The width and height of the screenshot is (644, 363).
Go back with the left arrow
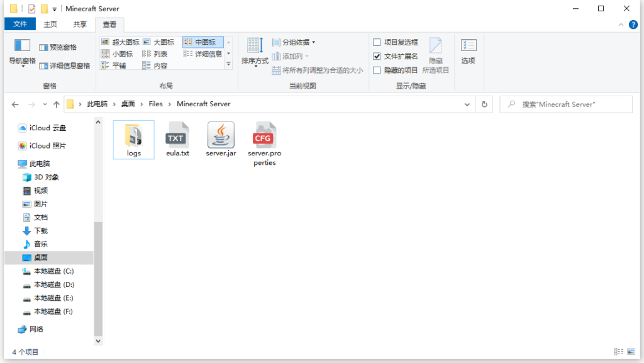[15, 104]
